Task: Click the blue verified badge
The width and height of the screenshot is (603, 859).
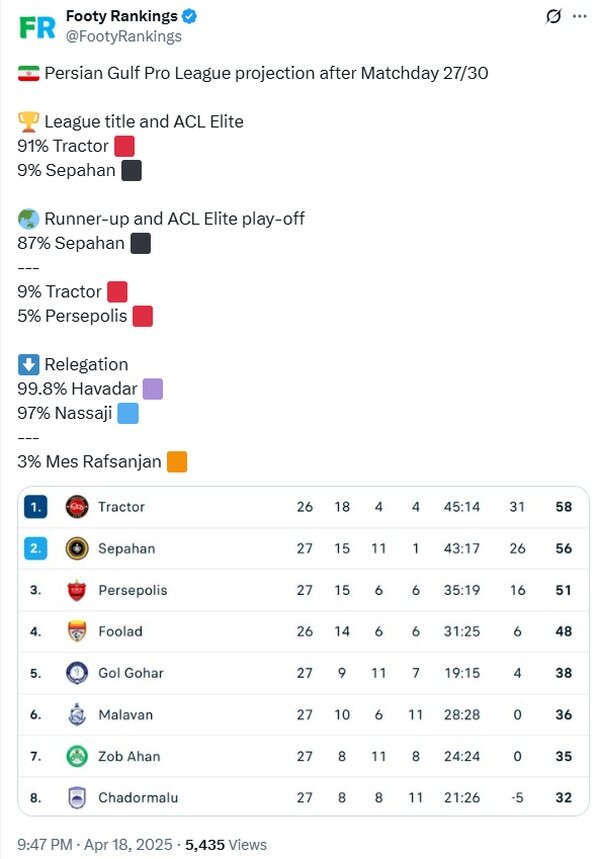Action: click(190, 16)
